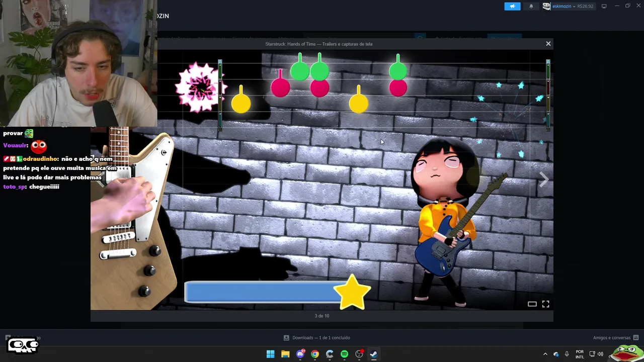644x362 pixels.
Task: Open Steam notifications bell
Action: pyautogui.click(x=531, y=6)
